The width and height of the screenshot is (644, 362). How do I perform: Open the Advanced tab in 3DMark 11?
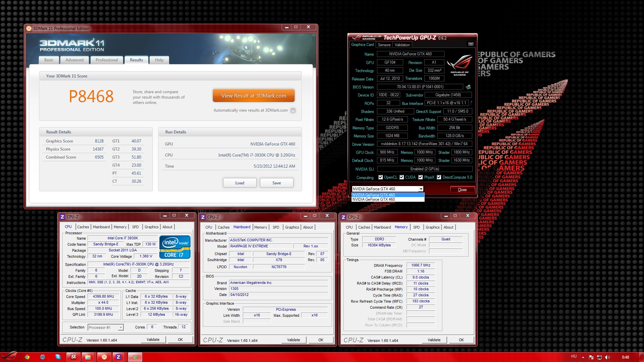[74, 60]
